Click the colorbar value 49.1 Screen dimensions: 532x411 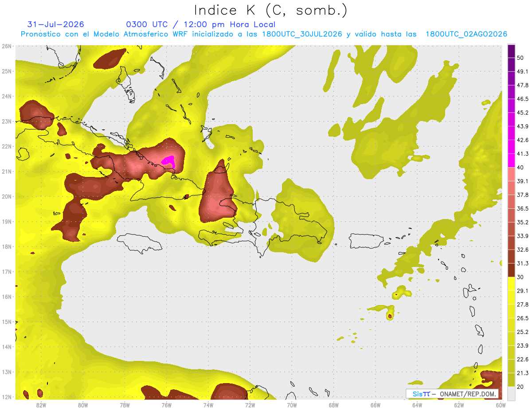522,71
